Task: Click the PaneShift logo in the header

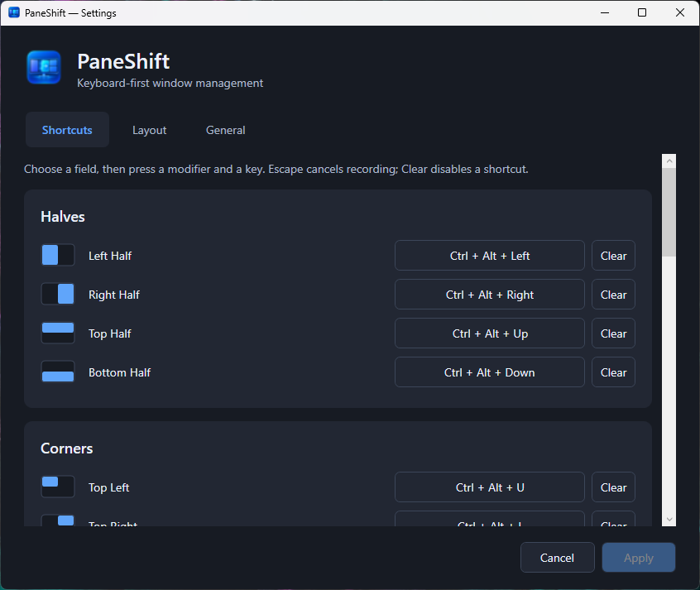Action: [x=44, y=68]
